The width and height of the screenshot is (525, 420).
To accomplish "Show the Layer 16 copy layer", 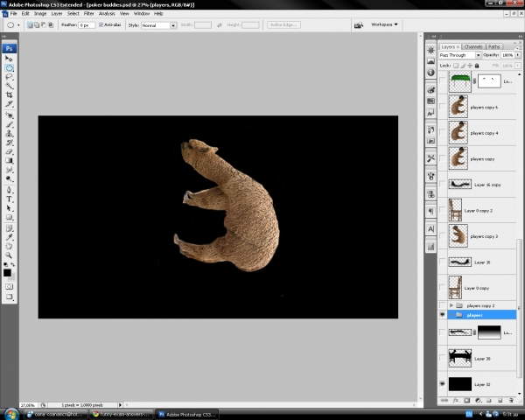I will [442, 185].
